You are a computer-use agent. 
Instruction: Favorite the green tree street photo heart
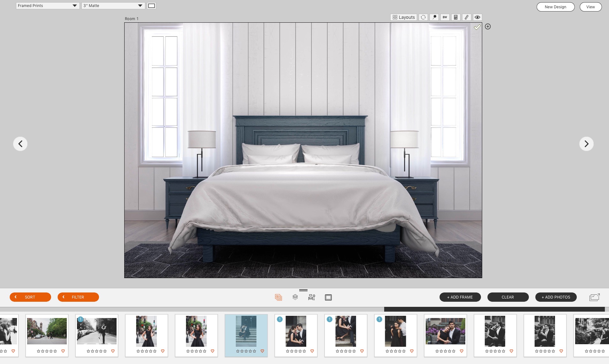63,351
